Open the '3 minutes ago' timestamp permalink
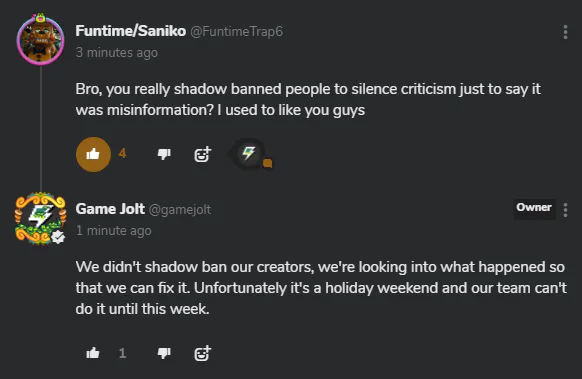Viewport: 582px width, 379px height. point(117,53)
